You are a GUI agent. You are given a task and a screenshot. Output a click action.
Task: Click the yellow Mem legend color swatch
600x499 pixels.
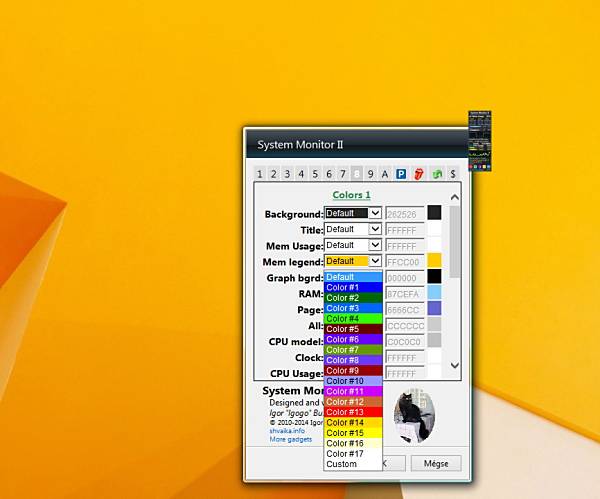point(434,260)
